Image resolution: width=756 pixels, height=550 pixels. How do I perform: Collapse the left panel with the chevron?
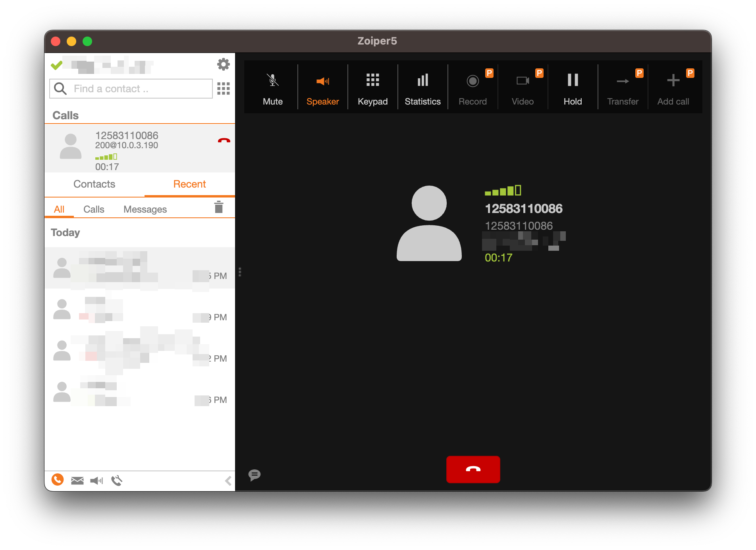(x=228, y=480)
